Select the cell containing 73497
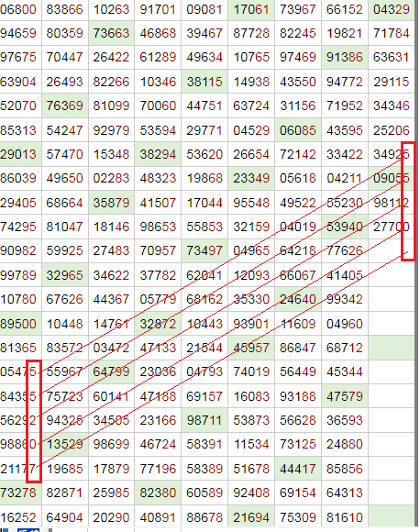 (x=204, y=250)
